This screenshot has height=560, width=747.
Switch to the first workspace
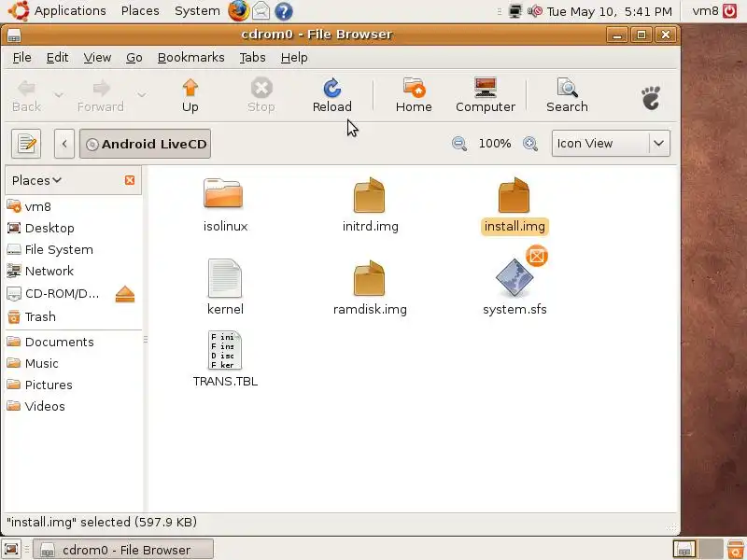pos(684,549)
